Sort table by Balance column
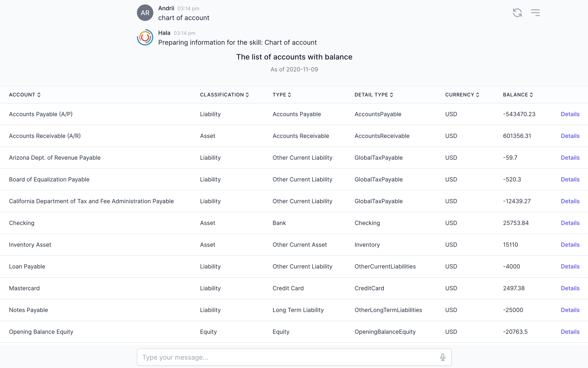Viewport: 588px width, 368px height. coord(518,95)
